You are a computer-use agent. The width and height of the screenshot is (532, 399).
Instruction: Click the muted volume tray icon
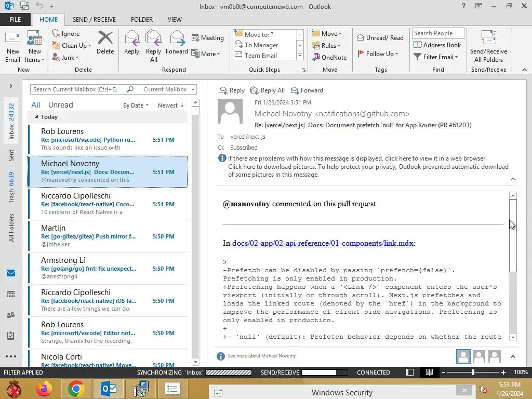483,390
